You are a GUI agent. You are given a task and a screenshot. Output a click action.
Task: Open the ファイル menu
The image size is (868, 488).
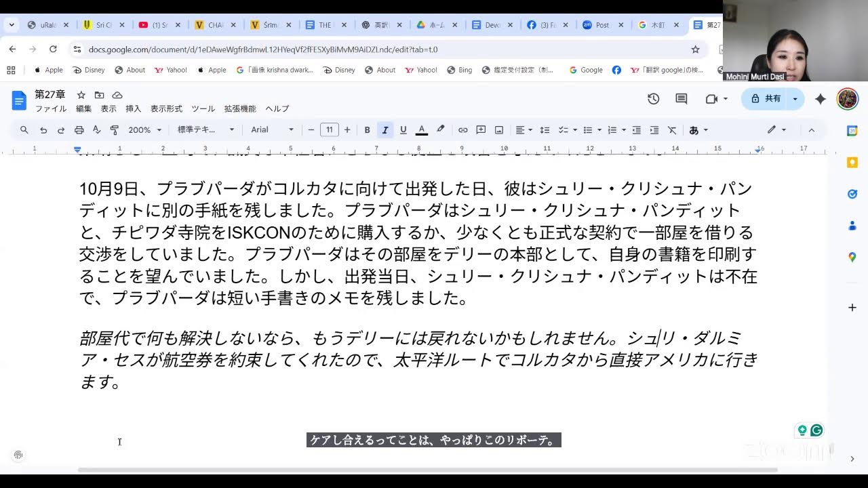tap(51, 108)
